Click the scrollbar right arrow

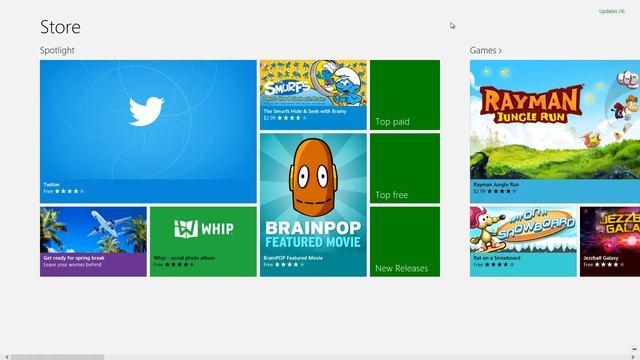pos(633,357)
